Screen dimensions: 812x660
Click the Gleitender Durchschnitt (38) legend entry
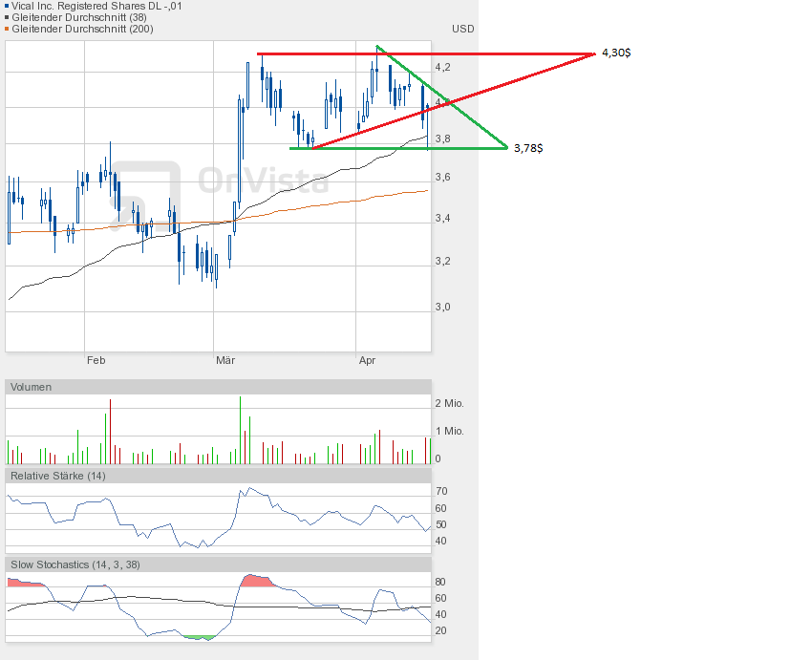tap(79, 17)
